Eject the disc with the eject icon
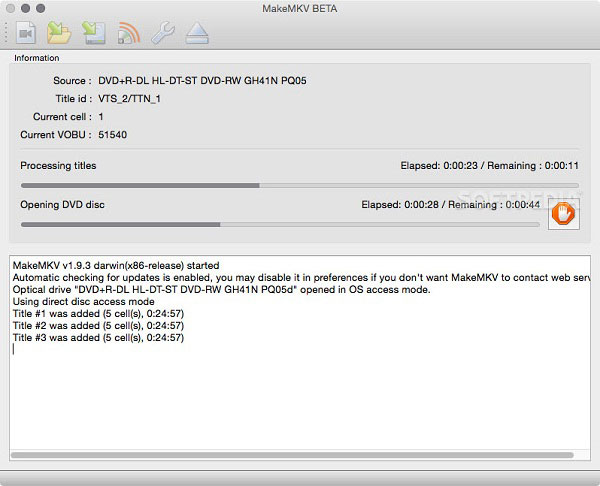 (x=197, y=33)
